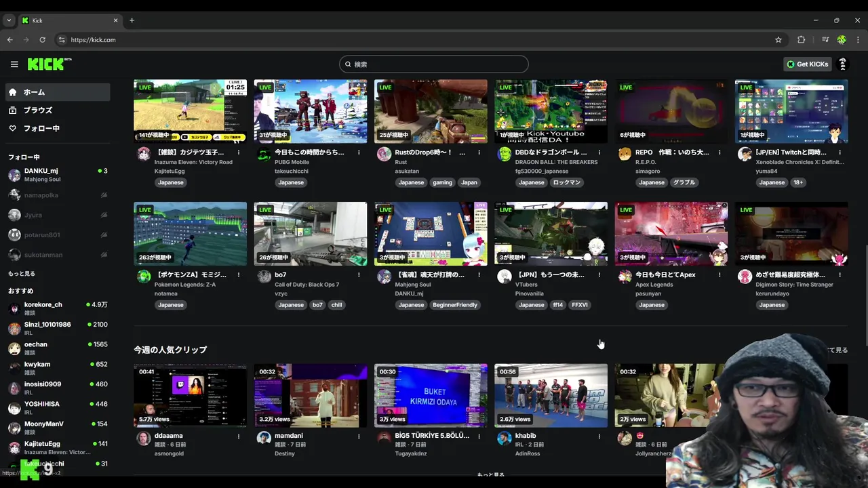Open Mahjong Soul stream thumbnail
This screenshot has height=488, width=868.
431,233
